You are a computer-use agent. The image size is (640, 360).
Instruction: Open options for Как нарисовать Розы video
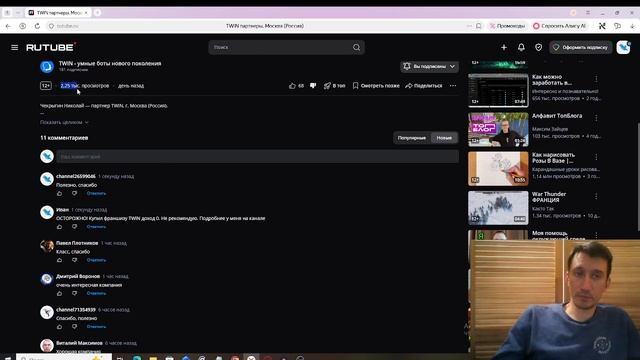(596, 157)
